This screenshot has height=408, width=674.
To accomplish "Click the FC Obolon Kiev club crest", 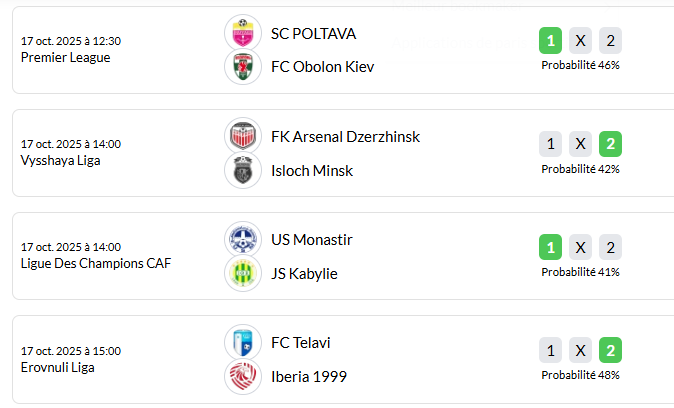I will coord(243,67).
